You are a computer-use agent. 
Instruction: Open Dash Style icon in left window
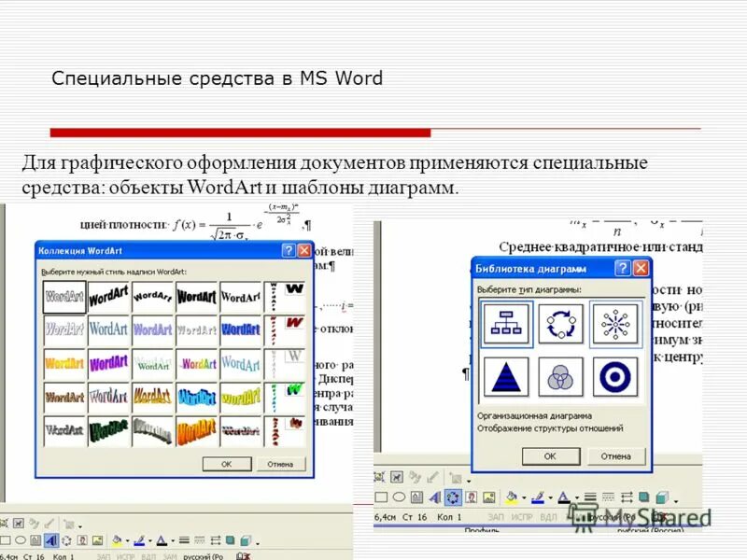click(199, 540)
